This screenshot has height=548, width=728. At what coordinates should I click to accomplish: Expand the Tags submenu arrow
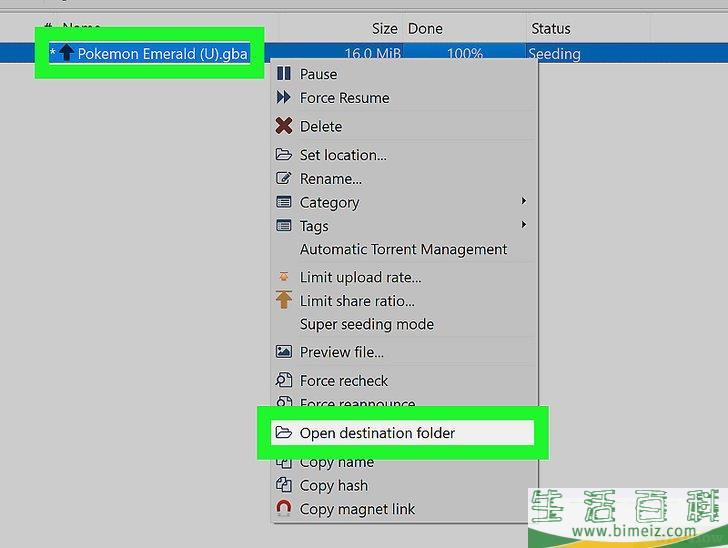pyautogui.click(x=523, y=225)
